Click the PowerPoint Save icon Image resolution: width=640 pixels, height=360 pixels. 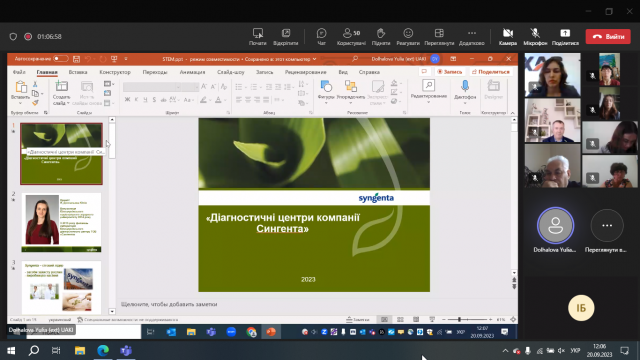[x=76, y=59]
